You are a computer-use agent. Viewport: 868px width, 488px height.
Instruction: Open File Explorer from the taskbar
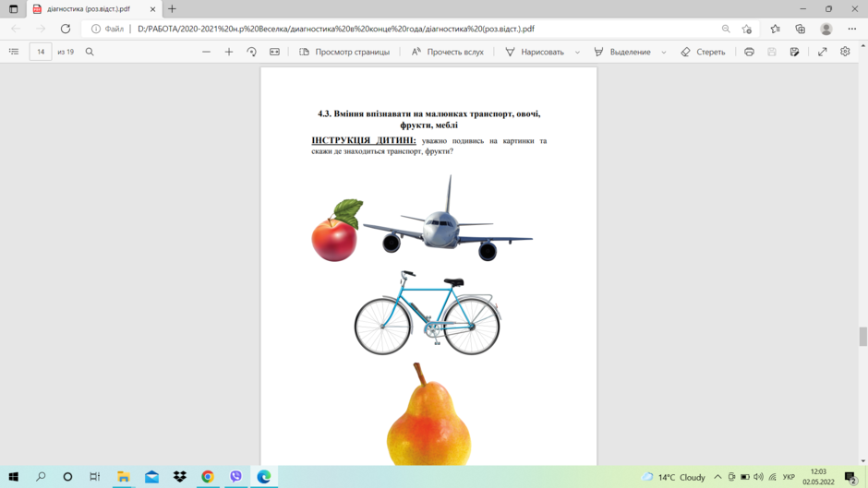click(124, 476)
